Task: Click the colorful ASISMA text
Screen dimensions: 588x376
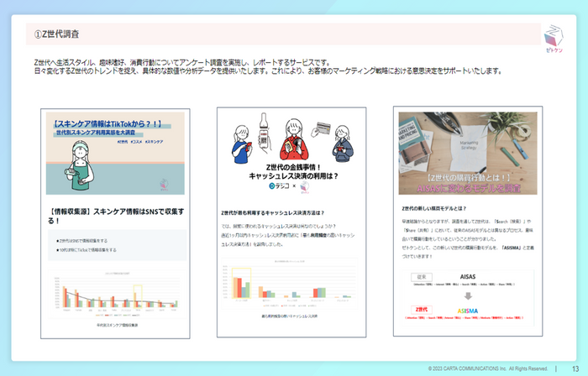Action: (x=468, y=311)
